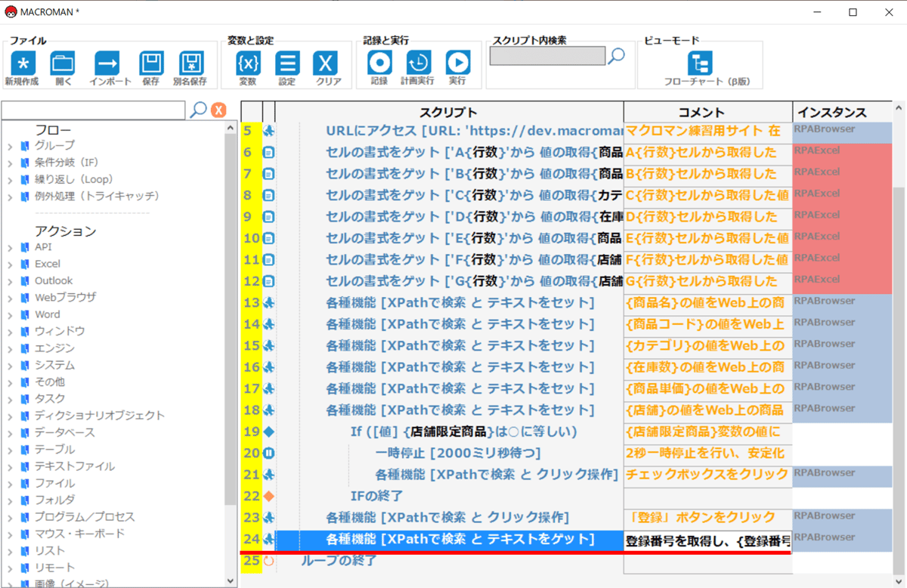Expand the 例外処理（トライキャッチ） node
The height and width of the screenshot is (588, 907).
[10, 197]
